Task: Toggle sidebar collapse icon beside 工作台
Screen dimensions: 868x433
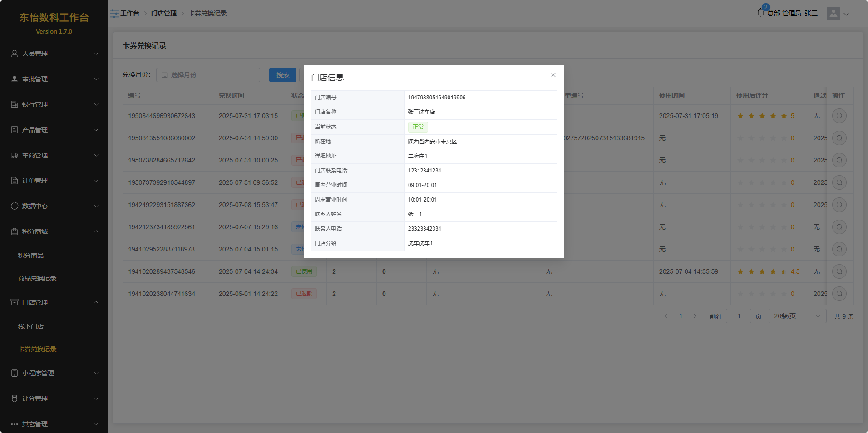Action: tap(114, 14)
